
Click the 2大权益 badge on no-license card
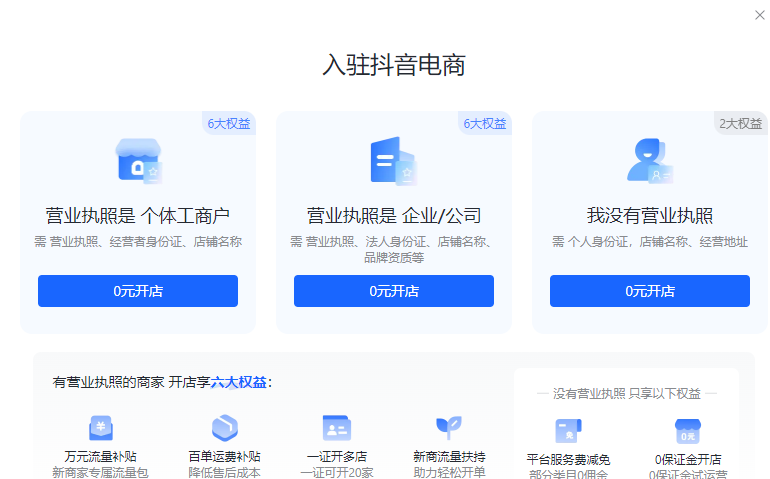click(x=741, y=123)
